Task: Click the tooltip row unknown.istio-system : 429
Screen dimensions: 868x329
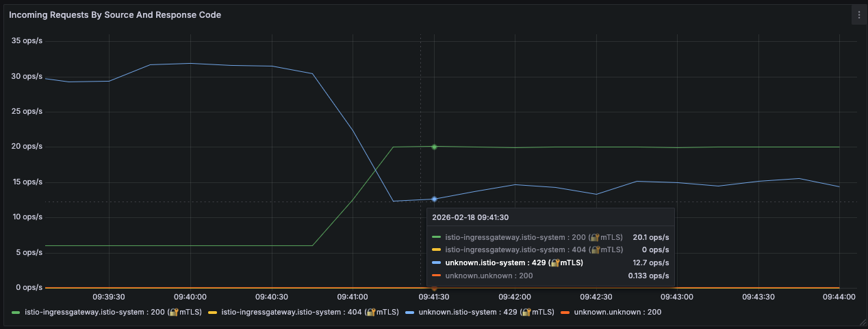Action: 550,262
